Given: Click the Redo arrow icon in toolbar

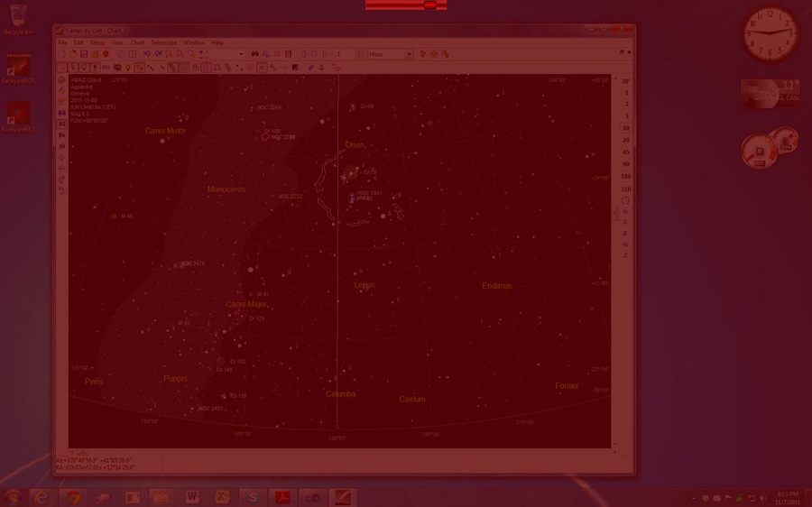Looking at the screenshot, I should pos(159,54).
